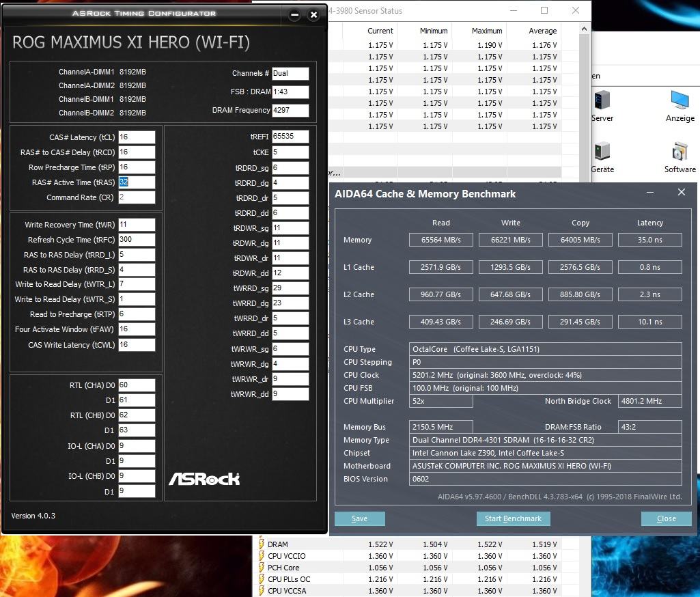
Task: Click the tCKE value field
Action: pyautogui.click(x=290, y=152)
